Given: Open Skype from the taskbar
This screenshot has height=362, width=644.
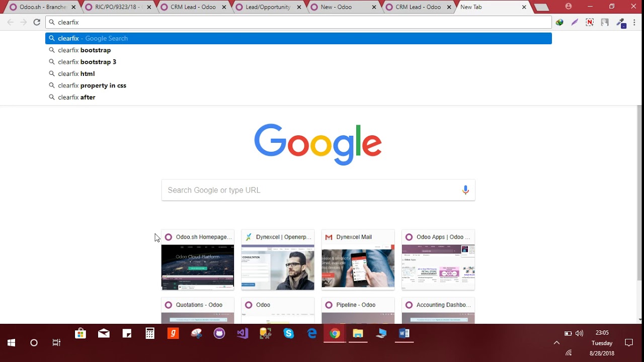Looking at the screenshot, I should 288,333.
